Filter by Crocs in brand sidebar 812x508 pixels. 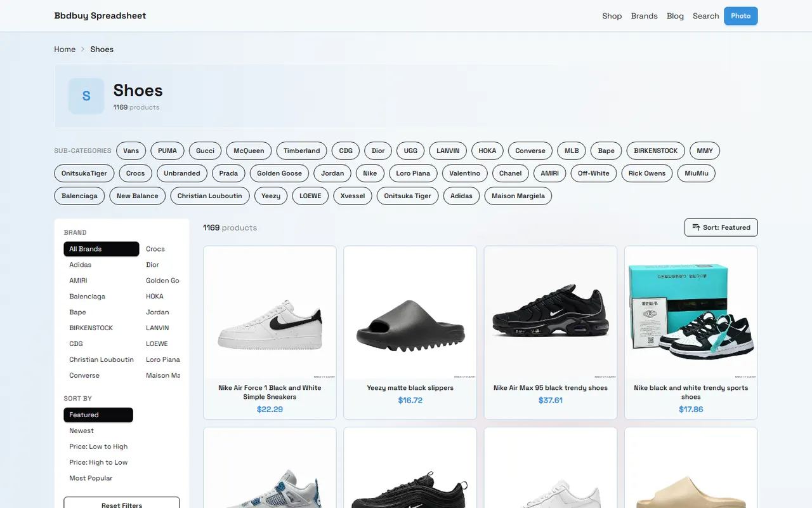[x=161, y=249]
